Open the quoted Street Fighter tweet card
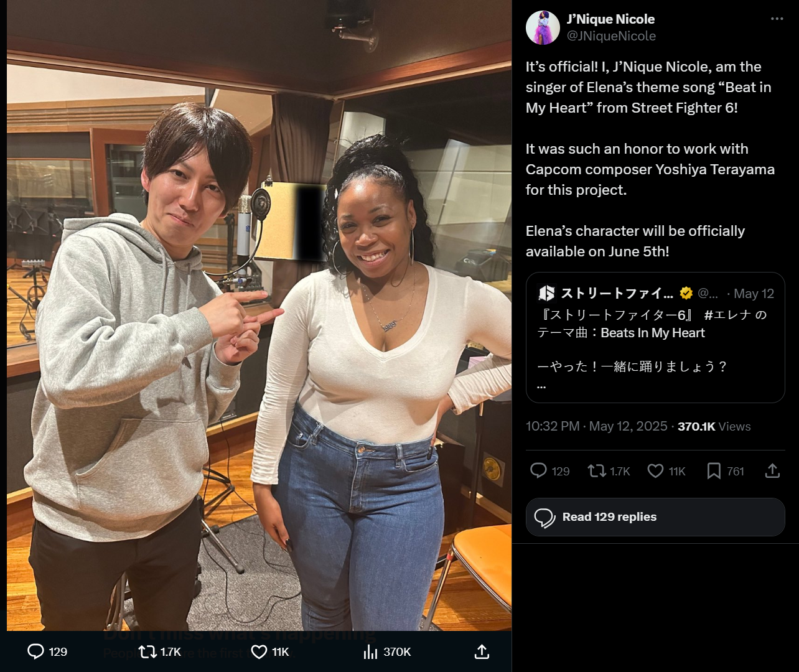799x672 pixels. [x=655, y=338]
